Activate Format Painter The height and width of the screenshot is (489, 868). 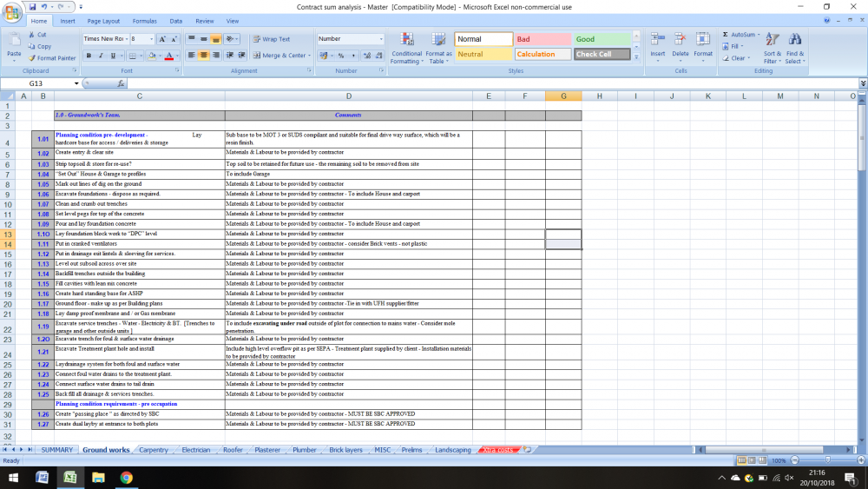52,58
